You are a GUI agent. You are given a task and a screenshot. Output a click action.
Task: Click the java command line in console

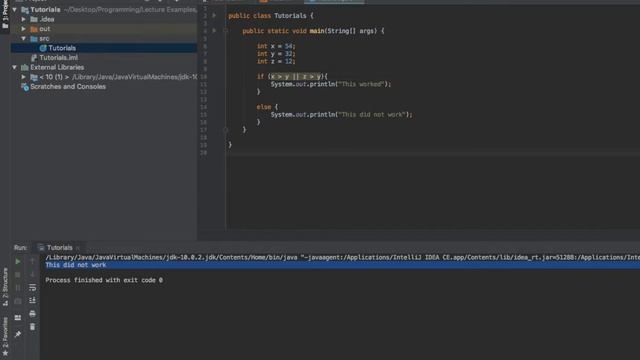click(x=342, y=258)
